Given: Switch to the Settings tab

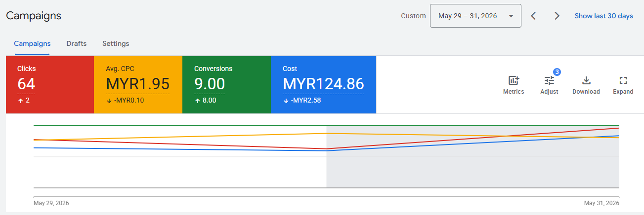Looking at the screenshot, I should (116, 43).
